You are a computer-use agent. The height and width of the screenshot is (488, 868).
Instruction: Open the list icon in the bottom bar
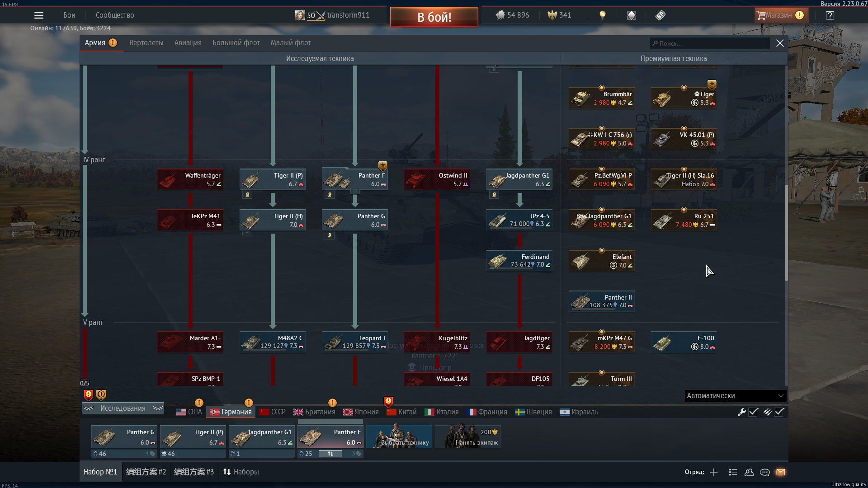tap(733, 472)
